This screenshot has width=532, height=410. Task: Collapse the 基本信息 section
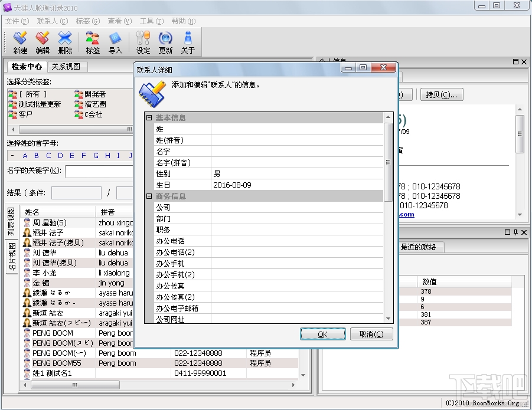tap(149, 117)
